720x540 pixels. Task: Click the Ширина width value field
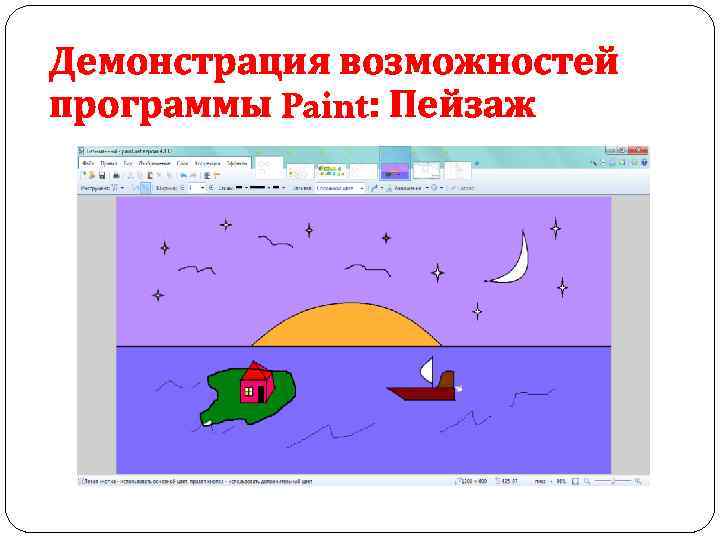tap(193, 188)
